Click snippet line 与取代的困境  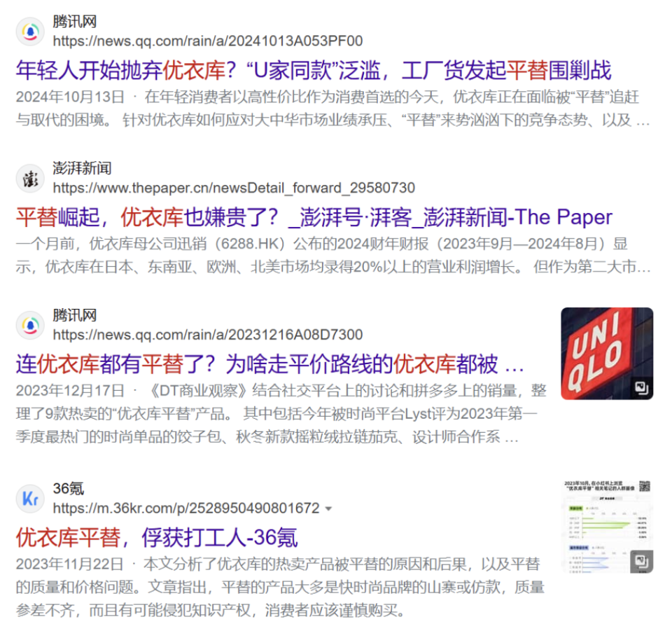333,120
